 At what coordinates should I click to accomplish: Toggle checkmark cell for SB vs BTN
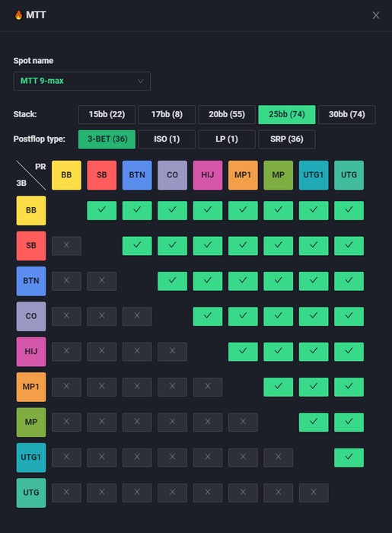(x=137, y=246)
